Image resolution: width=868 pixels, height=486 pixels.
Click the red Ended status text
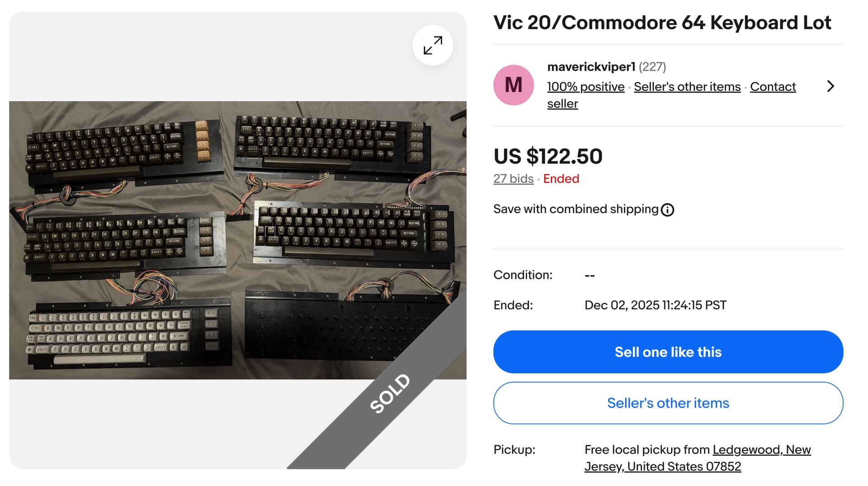561,179
